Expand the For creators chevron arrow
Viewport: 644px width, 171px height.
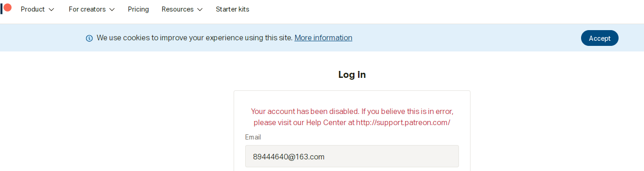tap(112, 10)
